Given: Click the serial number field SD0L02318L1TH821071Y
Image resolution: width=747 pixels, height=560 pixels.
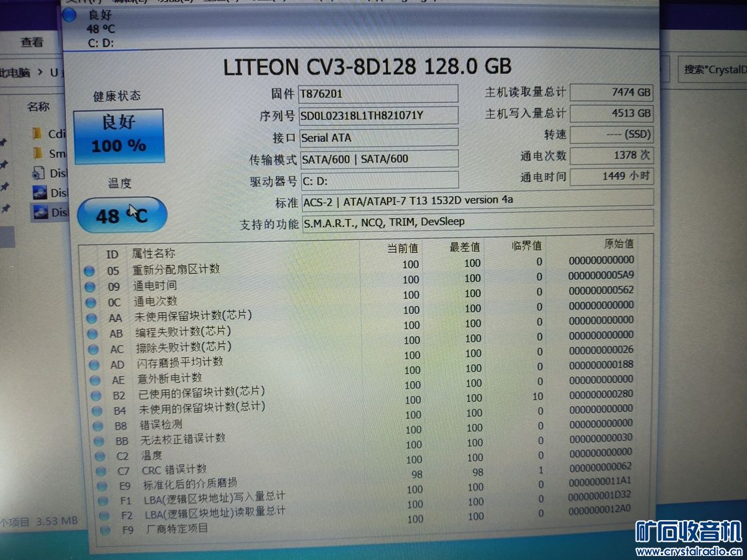Looking at the screenshot, I should pyautogui.click(x=378, y=115).
